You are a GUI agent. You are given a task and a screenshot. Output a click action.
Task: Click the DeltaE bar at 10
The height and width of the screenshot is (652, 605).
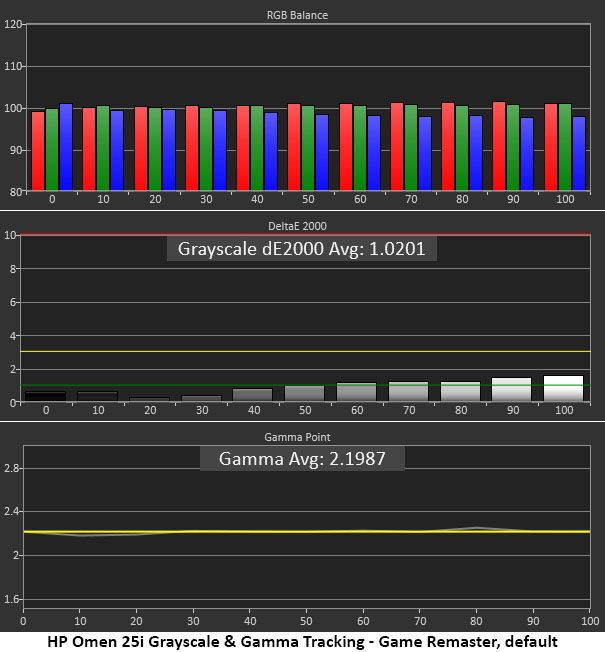point(97,396)
